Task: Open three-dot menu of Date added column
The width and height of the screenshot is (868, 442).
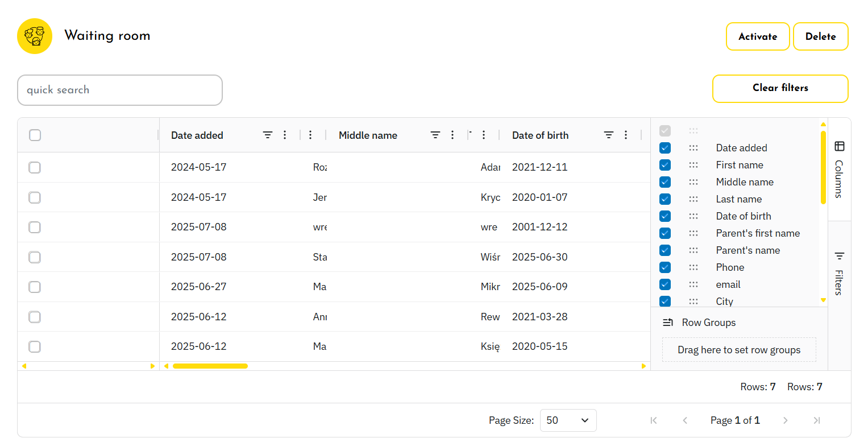Action: pyautogui.click(x=285, y=135)
